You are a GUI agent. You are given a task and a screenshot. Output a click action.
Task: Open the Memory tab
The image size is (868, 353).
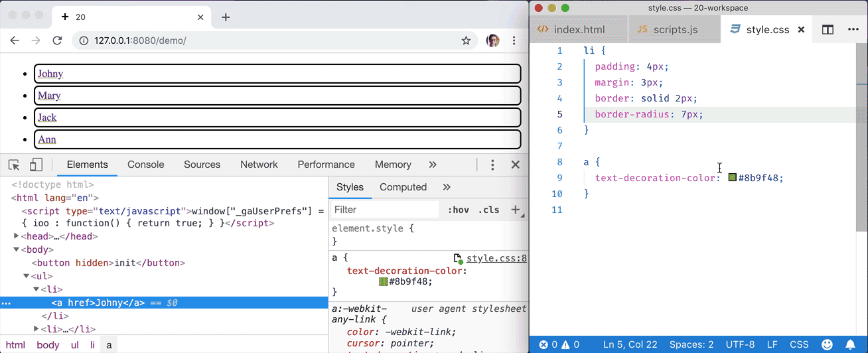pyautogui.click(x=393, y=165)
